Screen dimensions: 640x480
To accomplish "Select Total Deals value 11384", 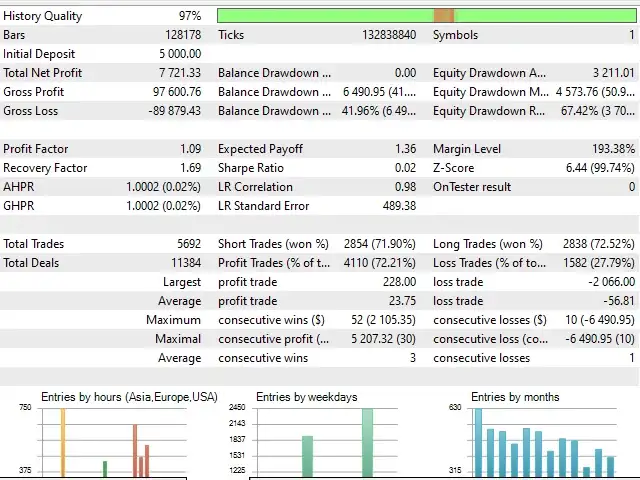I will point(186,263).
